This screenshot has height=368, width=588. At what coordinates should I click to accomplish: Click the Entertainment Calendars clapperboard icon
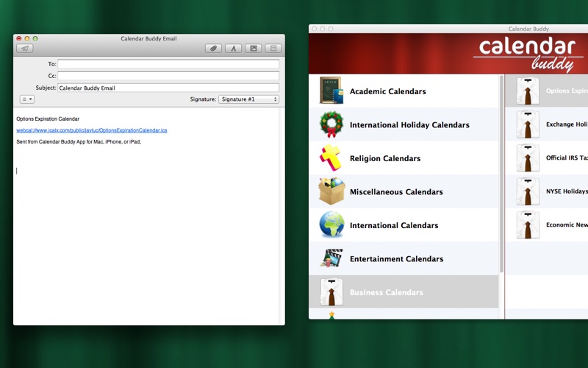tap(331, 258)
